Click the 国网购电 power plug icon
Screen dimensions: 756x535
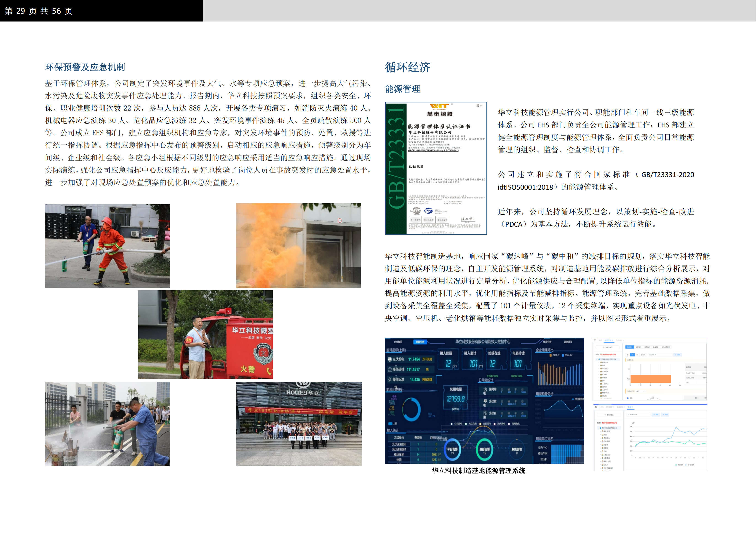point(485,390)
